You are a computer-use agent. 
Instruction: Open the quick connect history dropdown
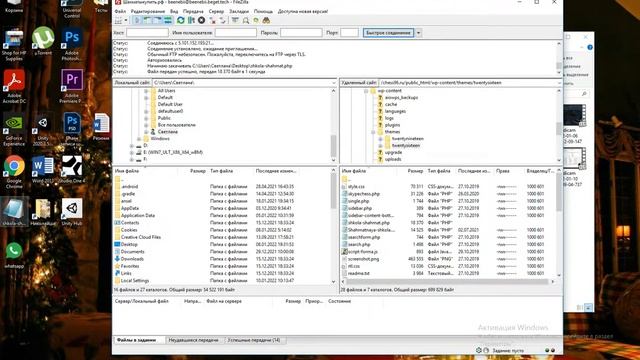(418, 33)
